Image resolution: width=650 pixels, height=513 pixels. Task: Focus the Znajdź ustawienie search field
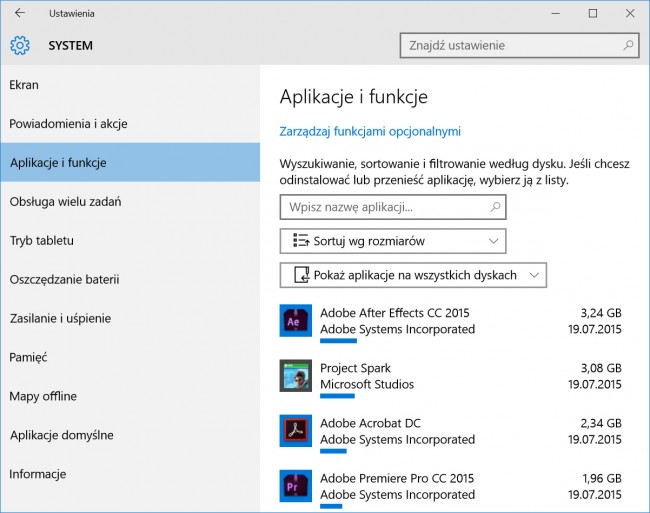coord(519,45)
